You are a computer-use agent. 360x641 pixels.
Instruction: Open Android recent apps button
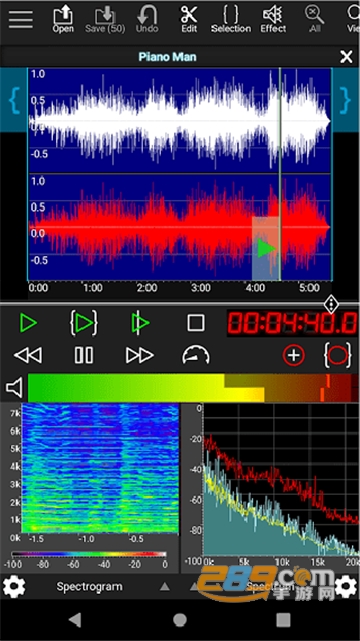283,620
